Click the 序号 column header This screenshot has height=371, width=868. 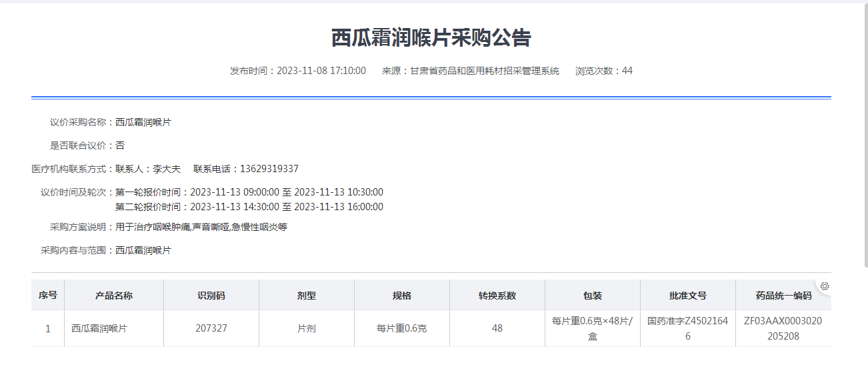point(48,295)
